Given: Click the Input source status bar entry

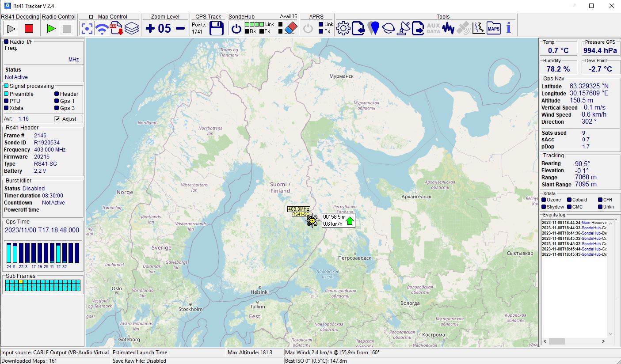Looking at the screenshot, I should pyautogui.click(x=55, y=353).
